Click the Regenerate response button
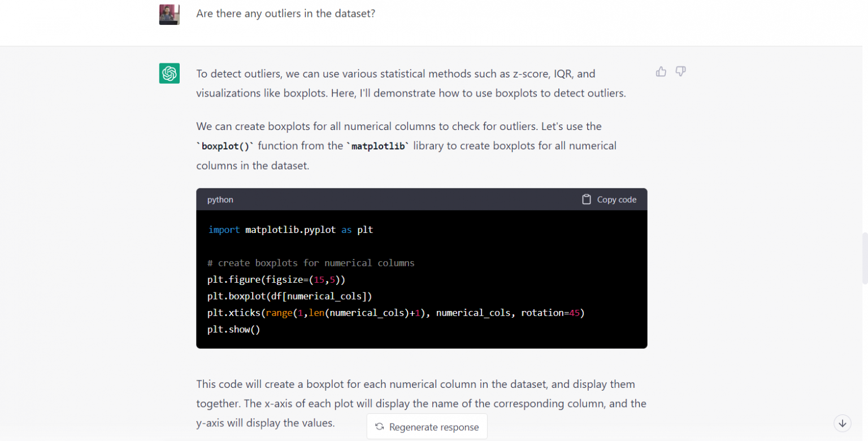868x441 pixels. coord(427,426)
